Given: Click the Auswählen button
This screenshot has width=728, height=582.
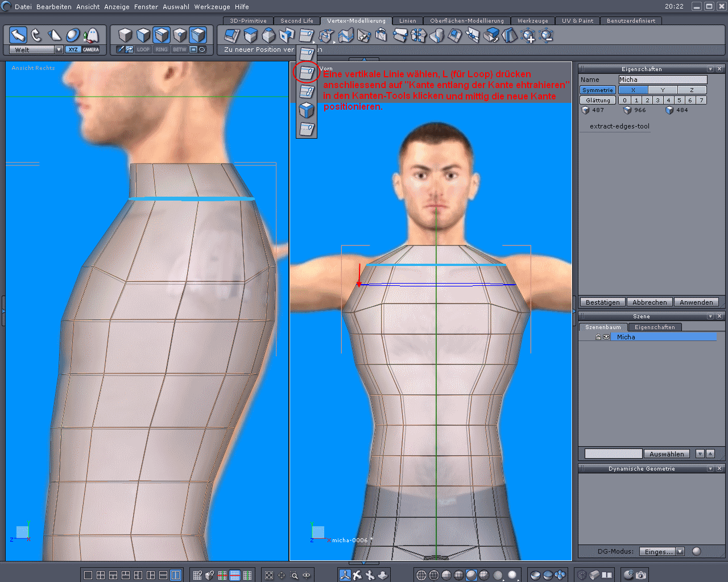Looking at the screenshot, I should click(667, 454).
